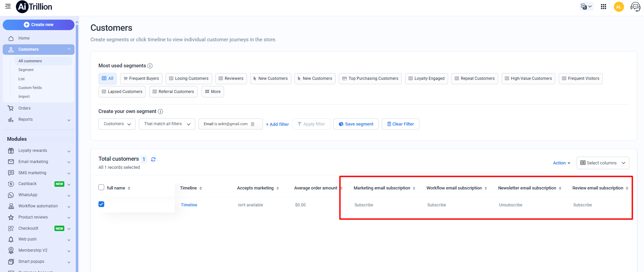Select the Frequent Buyers segment
This screenshot has height=272, width=644.
pos(141,78)
